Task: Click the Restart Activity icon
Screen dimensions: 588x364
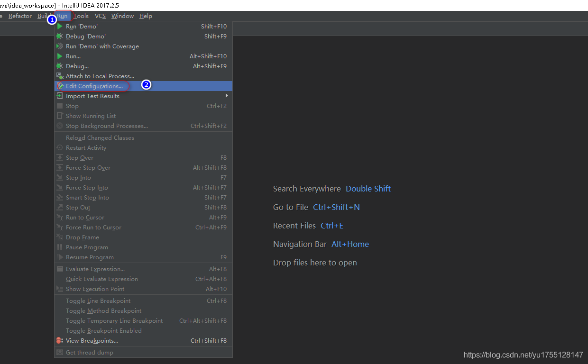Action: pos(60,148)
